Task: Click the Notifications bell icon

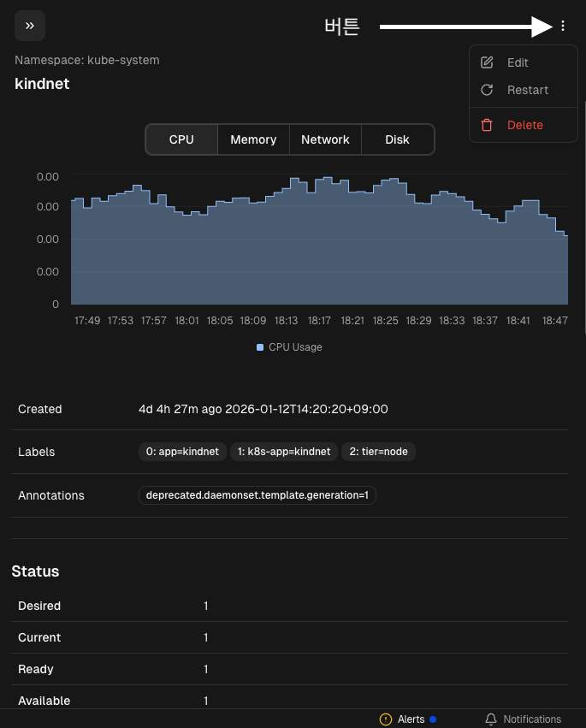Action: (491, 719)
